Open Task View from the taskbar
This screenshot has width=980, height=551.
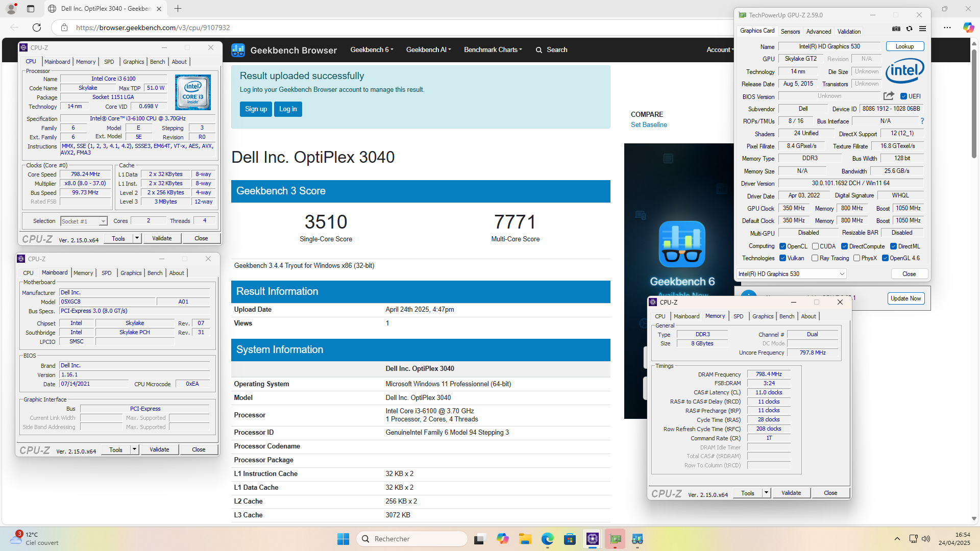coord(479,539)
